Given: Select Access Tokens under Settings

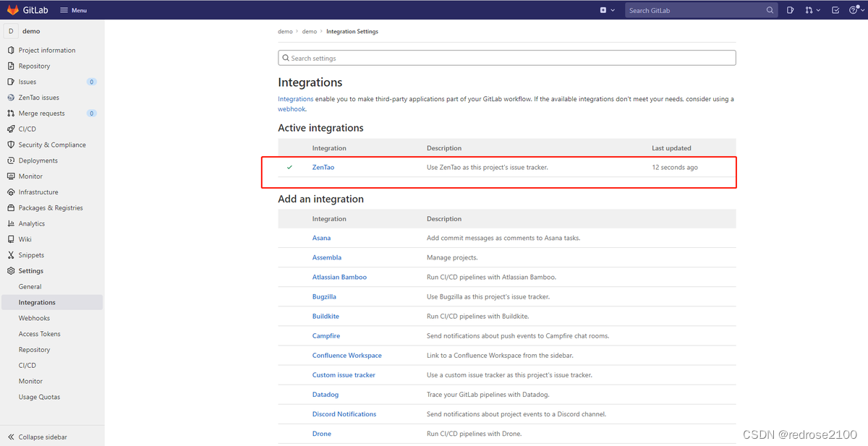Looking at the screenshot, I should tap(40, 334).
